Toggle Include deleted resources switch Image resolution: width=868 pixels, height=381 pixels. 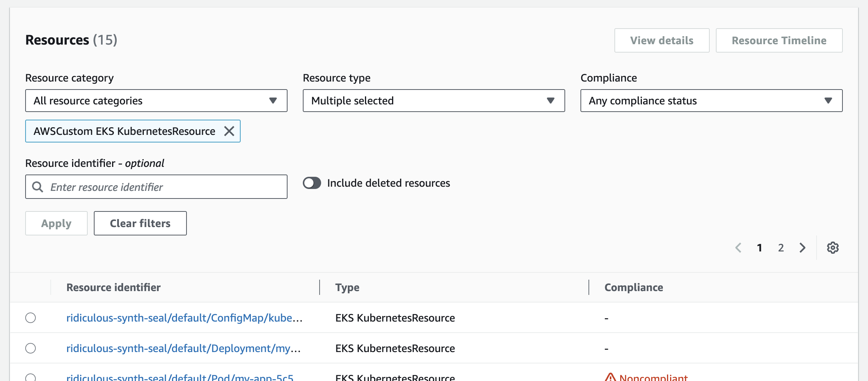(312, 183)
